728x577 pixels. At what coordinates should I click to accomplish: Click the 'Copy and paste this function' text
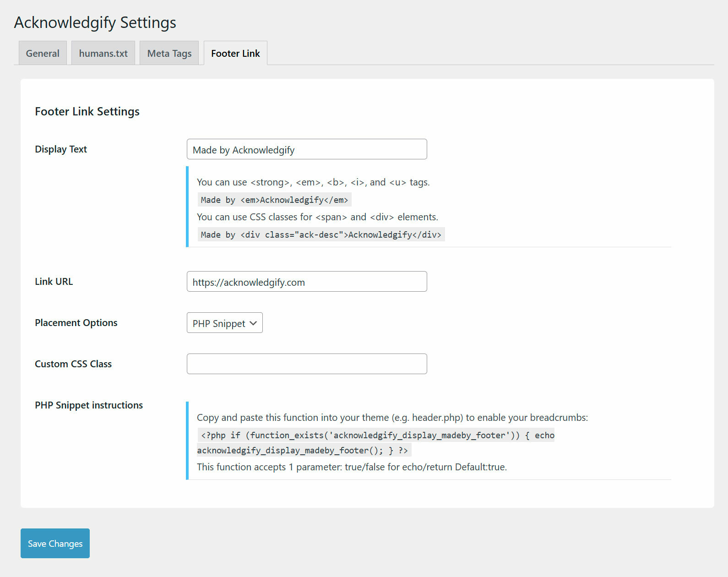392,418
